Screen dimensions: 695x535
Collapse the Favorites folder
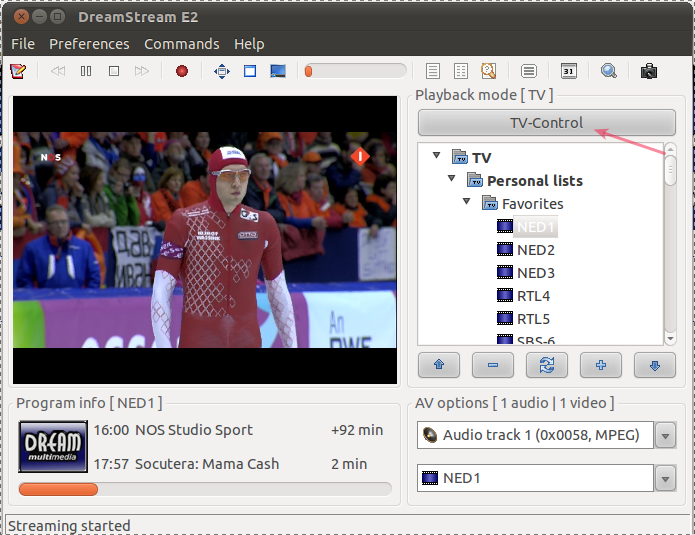pos(466,202)
